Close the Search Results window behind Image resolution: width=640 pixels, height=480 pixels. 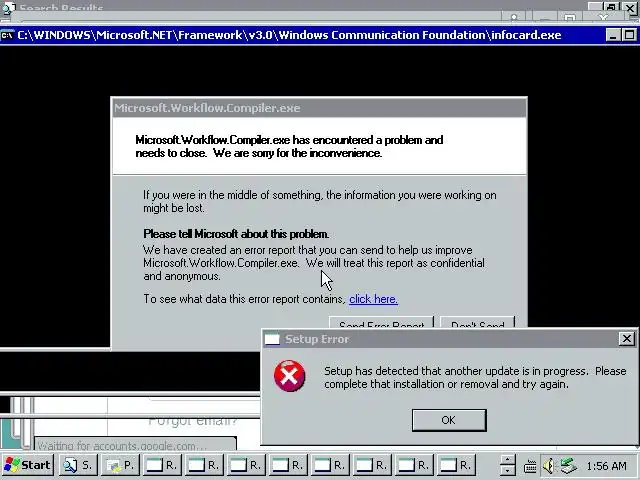(630, 7)
